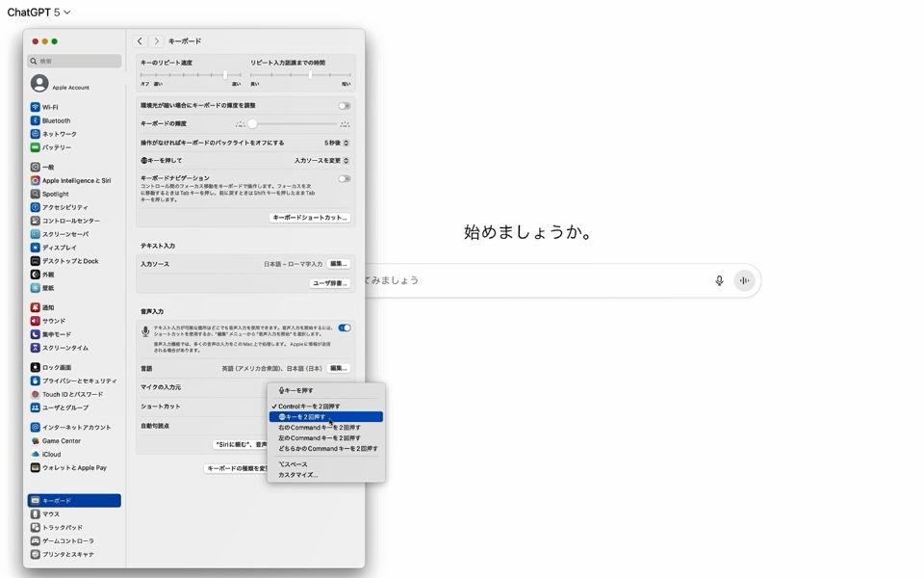Open 入力ソースを変更 globe key popup
Image resolution: width=924 pixels, height=578 pixels.
coord(321,161)
